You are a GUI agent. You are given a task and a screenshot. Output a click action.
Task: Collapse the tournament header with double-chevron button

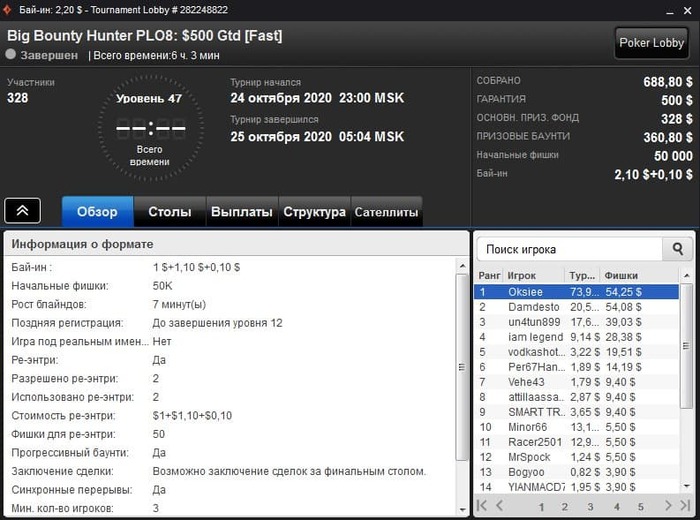[22, 211]
